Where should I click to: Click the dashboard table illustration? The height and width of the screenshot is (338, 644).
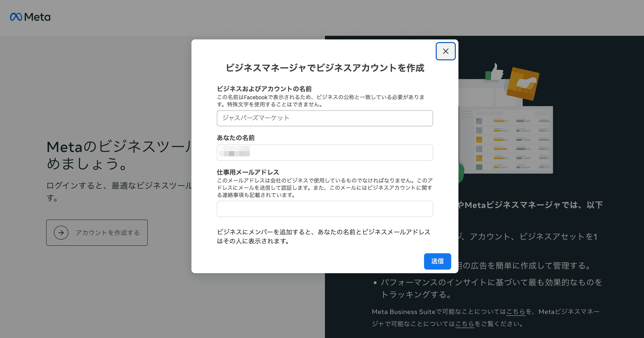click(506, 140)
